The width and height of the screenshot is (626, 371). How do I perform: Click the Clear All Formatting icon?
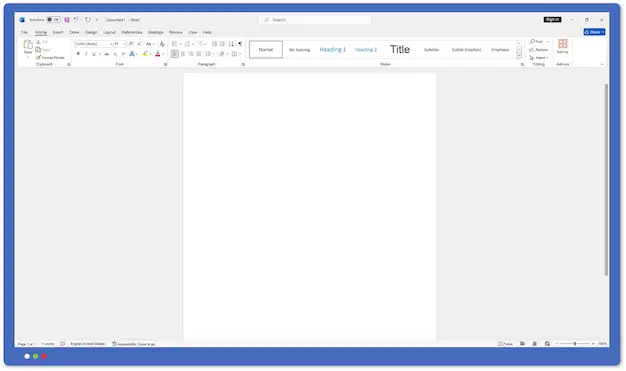tap(162, 44)
